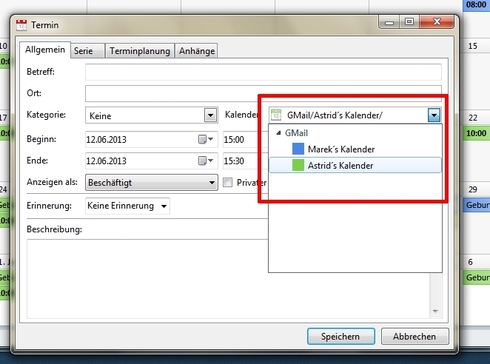Close the Termin dialog window

pos(437,22)
